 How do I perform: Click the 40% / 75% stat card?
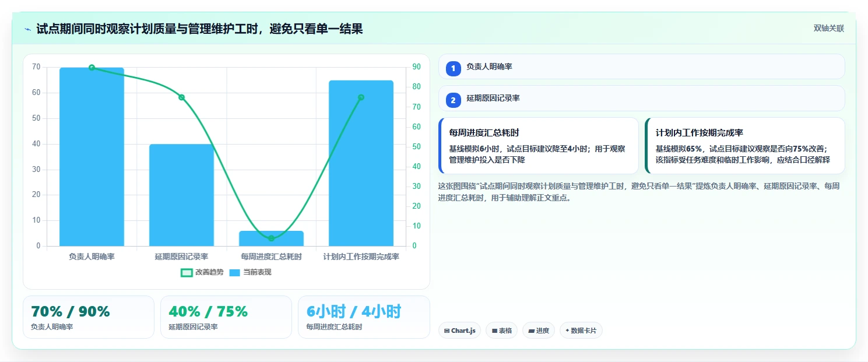click(226, 317)
